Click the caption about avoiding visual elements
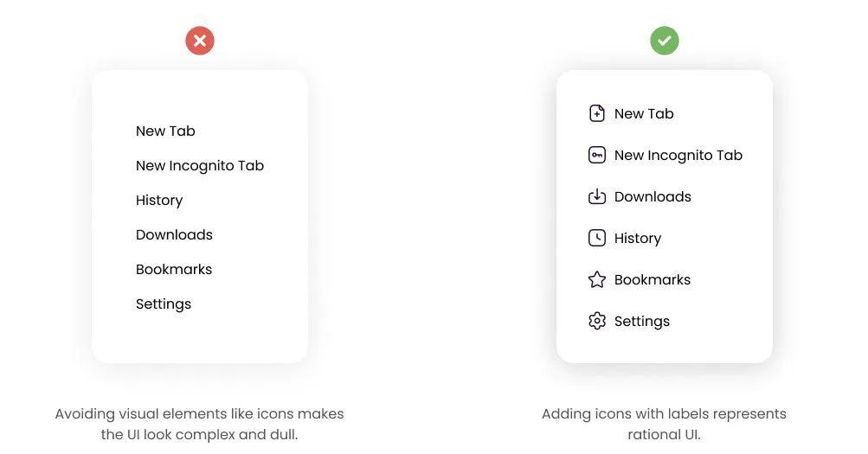The height and width of the screenshot is (454, 868). [x=199, y=424]
